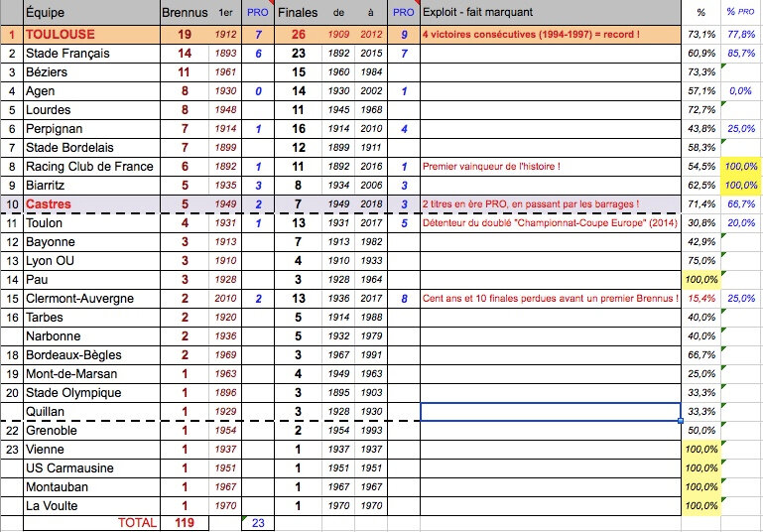Select the La Voulte team cell
Image resolution: width=763 pixels, height=532 pixels.
point(91,506)
